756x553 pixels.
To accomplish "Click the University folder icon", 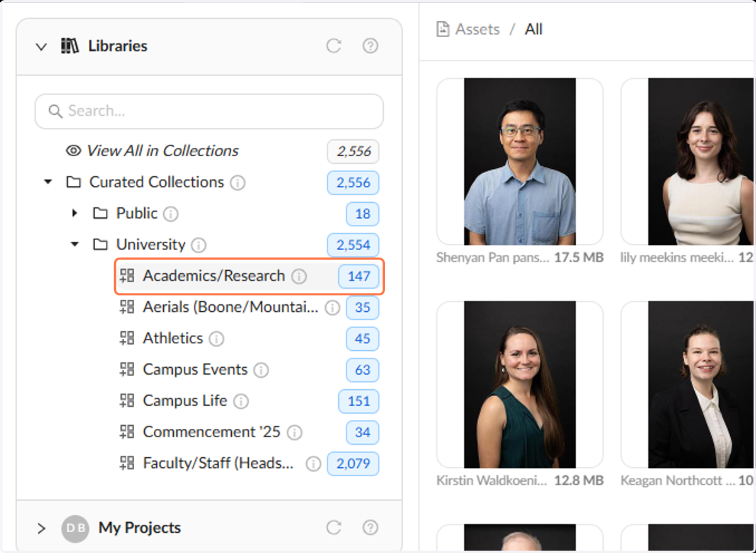I will (100, 244).
